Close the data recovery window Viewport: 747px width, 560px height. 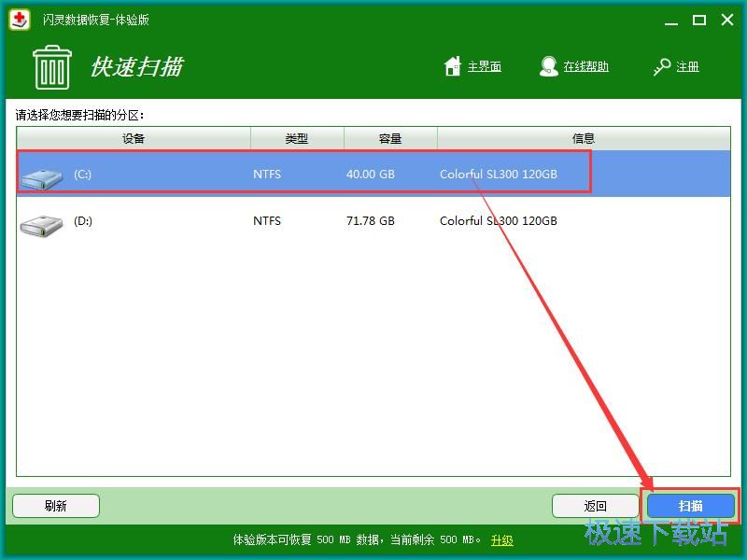pos(727,20)
